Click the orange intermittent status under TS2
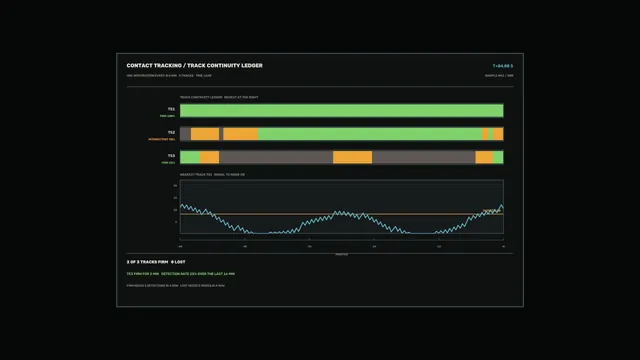The image size is (640, 360). [x=162, y=139]
